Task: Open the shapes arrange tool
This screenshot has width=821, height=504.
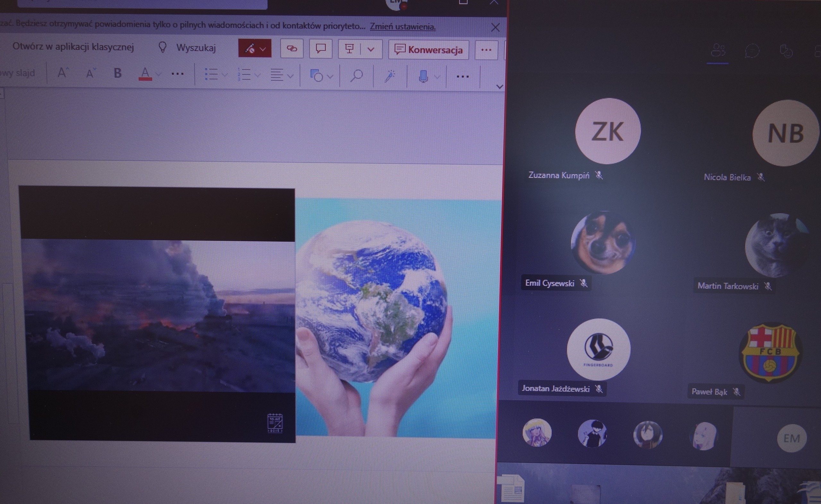Action: point(317,76)
